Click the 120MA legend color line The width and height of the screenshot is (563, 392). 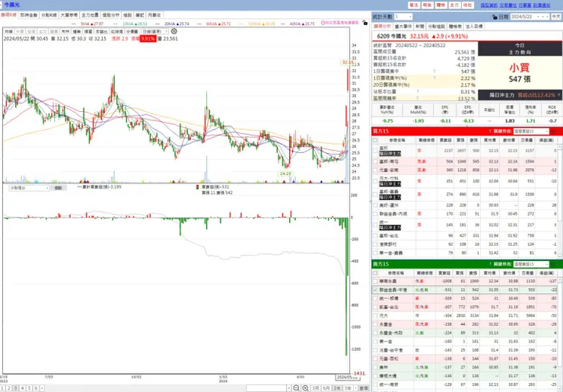[x=242, y=24]
